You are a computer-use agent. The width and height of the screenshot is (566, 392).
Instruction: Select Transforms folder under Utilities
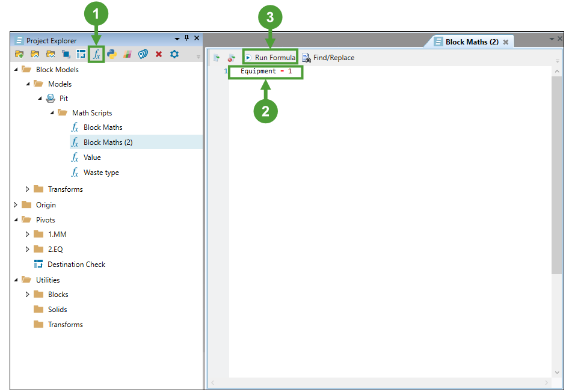[66, 325]
